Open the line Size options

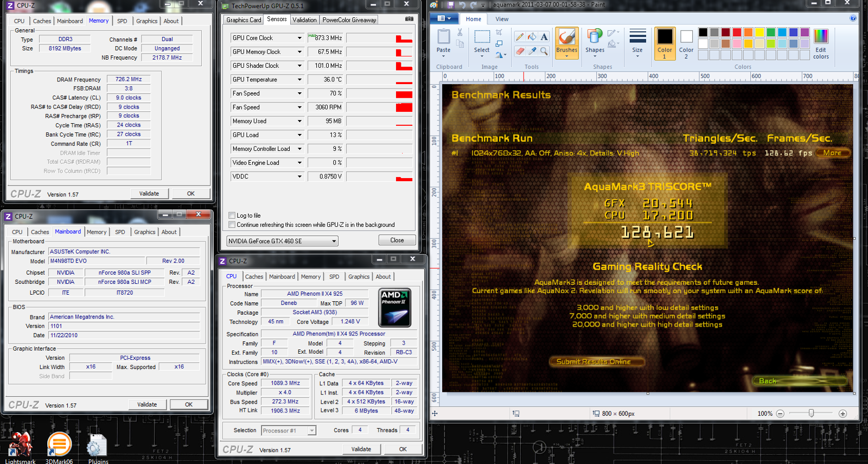click(637, 43)
